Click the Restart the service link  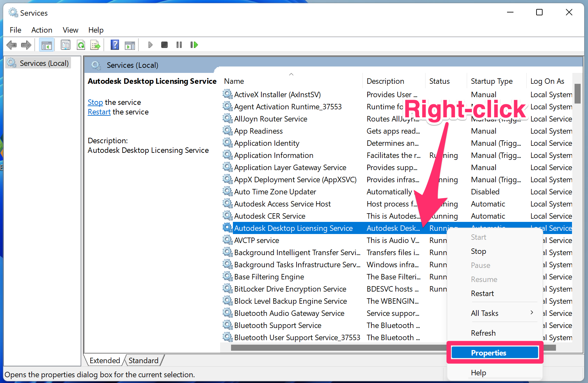(x=99, y=112)
